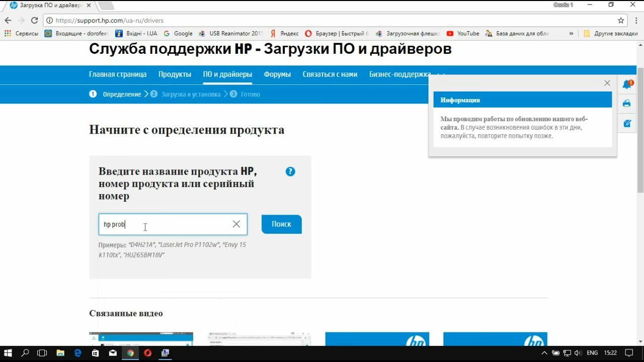Open fourth related video with HP logo
This screenshot has width=644, height=362.
coord(495,339)
